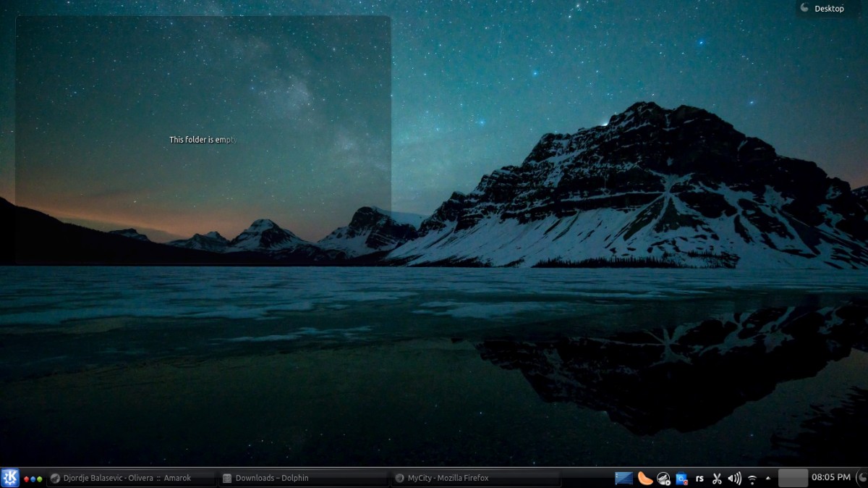Screen dimensions: 868x488
Task: Open the Amarok wolf tray icon
Action: [663, 478]
